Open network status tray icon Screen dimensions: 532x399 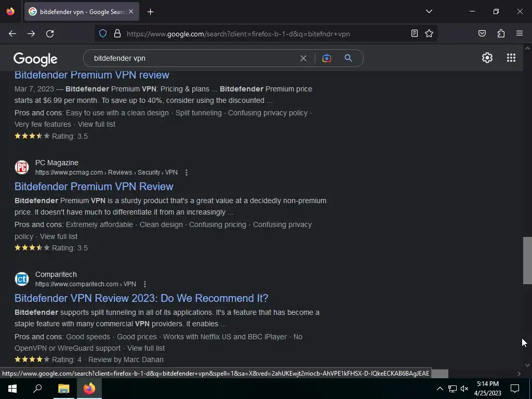[x=452, y=389]
